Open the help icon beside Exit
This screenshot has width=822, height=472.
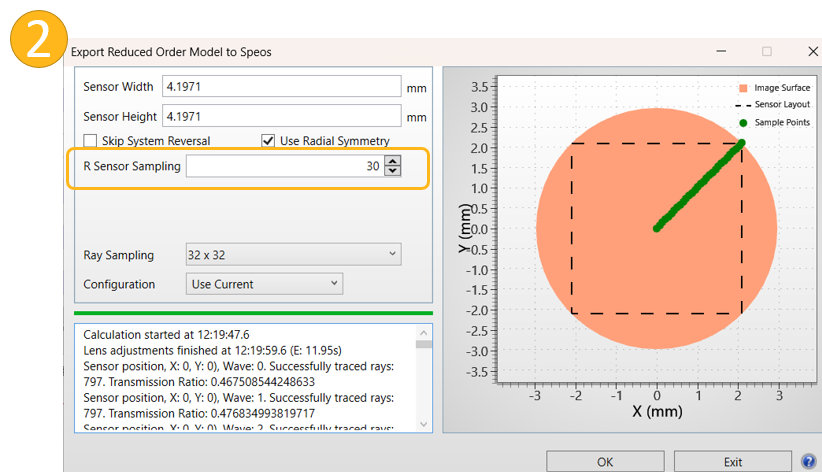coord(809,462)
